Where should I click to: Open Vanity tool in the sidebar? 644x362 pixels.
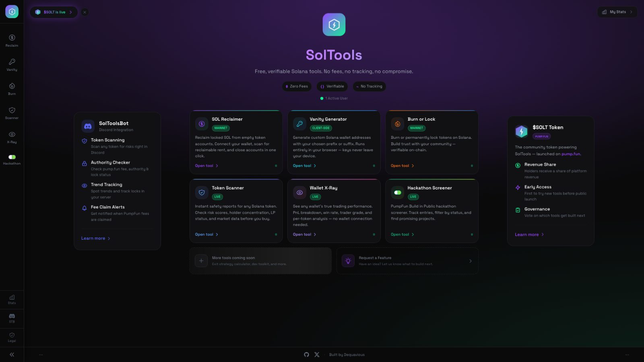click(x=12, y=65)
